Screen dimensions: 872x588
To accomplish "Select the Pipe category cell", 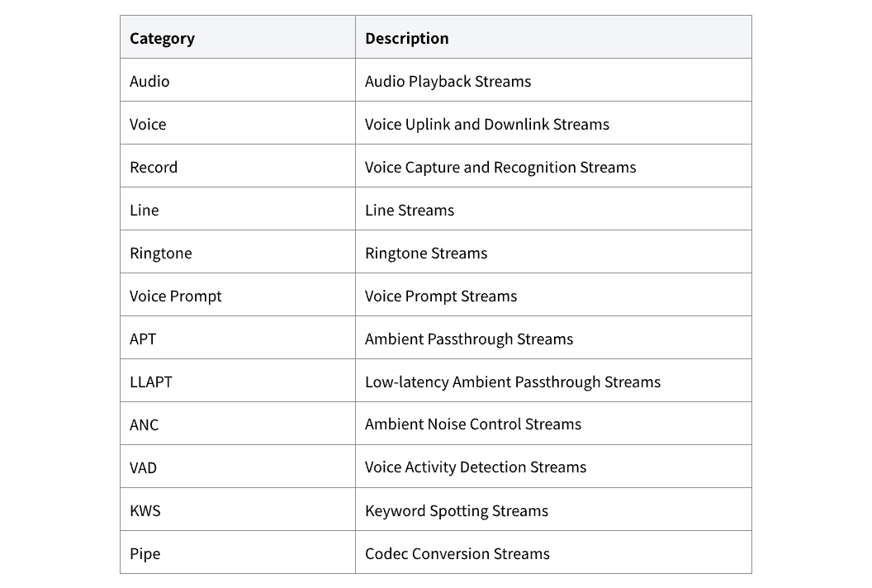I will click(238, 552).
